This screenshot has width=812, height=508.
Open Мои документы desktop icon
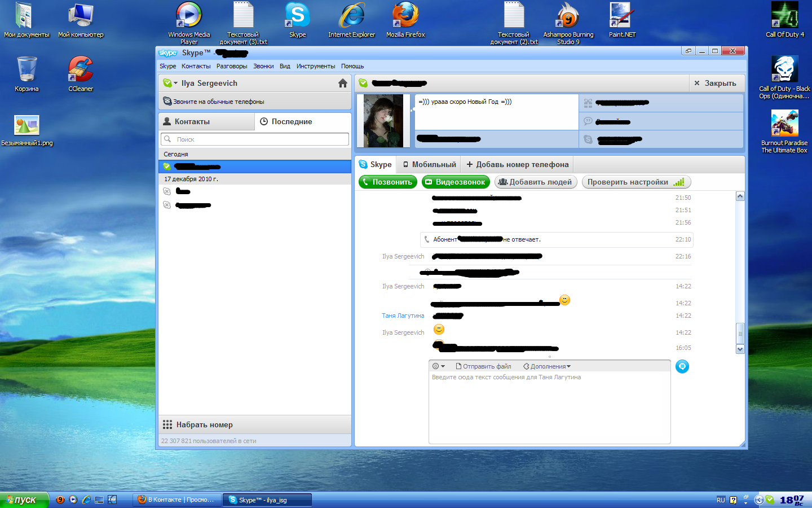point(27,20)
